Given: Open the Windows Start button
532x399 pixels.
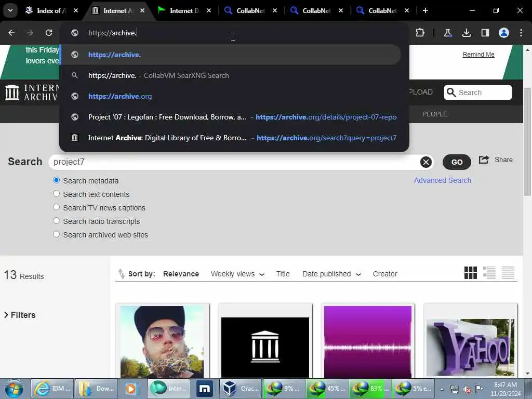Looking at the screenshot, I should tap(14, 389).
